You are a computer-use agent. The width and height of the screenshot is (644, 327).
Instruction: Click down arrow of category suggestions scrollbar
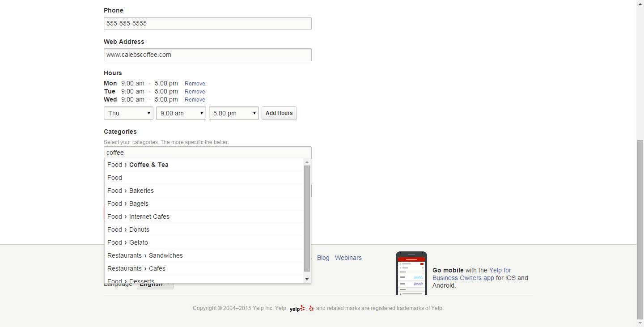pyautogui.click(x=307, y=279)
